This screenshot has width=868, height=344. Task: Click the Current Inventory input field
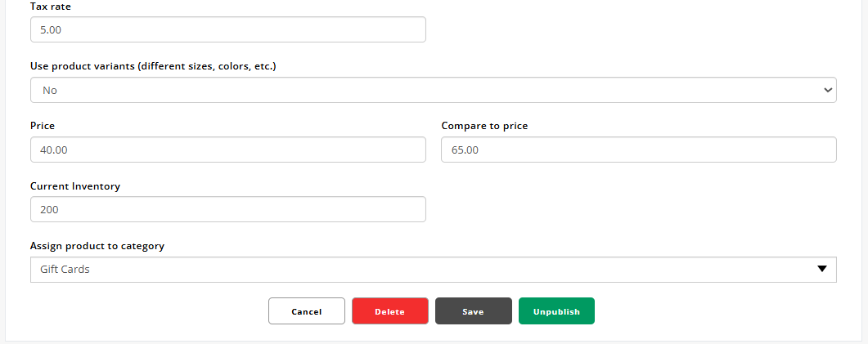coord(227,210)
